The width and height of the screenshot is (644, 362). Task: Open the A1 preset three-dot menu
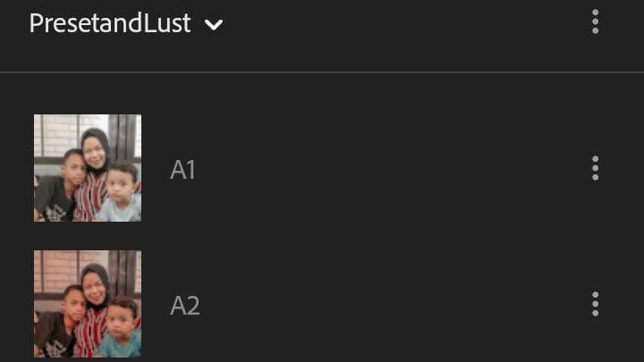[x=595, y=168]
